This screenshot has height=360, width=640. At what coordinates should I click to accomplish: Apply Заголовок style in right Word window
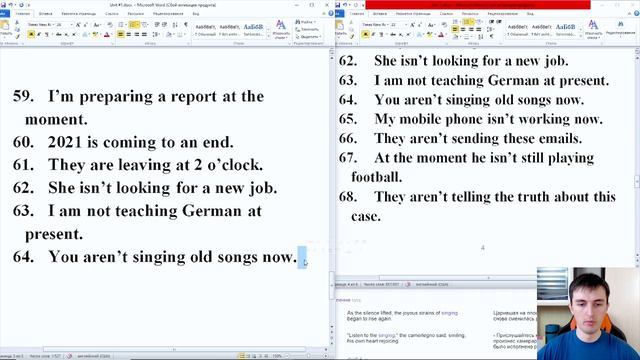click(x=566, y=30)
